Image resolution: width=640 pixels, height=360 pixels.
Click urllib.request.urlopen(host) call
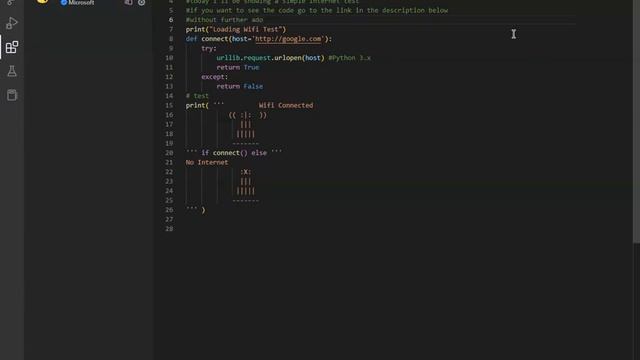pos(270,58)
